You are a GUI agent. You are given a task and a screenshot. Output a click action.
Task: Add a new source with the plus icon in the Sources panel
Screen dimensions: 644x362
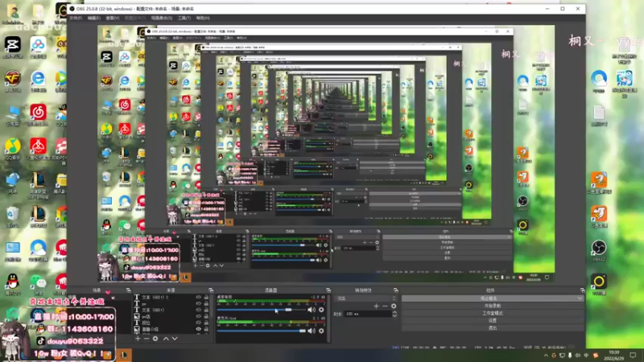(138, 339)
